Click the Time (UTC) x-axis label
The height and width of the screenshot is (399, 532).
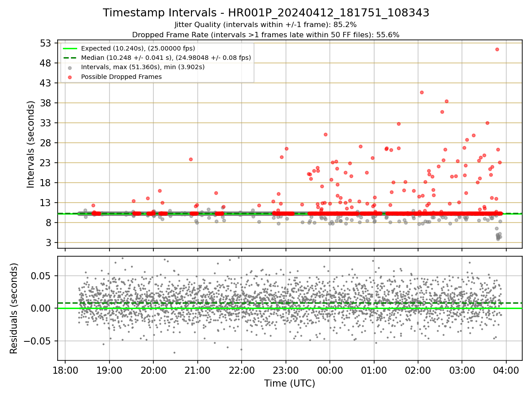tap(289, 383)
